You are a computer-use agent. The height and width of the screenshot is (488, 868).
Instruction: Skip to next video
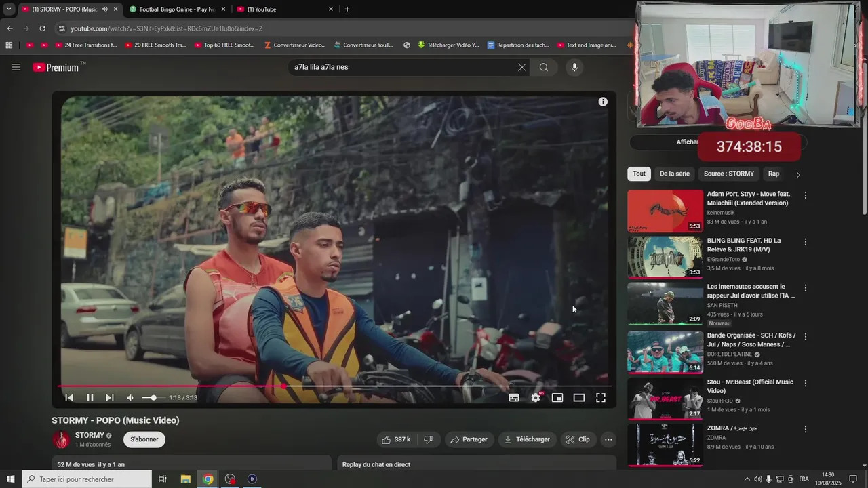tap(110, 398)
